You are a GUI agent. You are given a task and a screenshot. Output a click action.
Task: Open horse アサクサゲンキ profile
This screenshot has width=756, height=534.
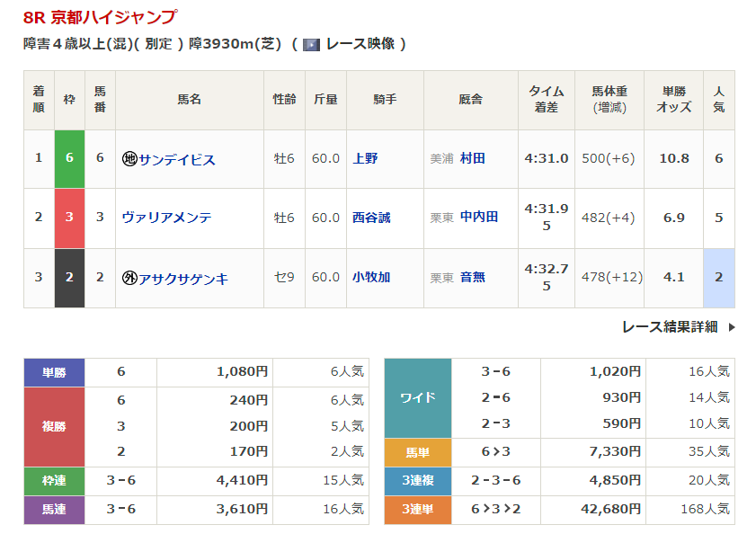182,278
